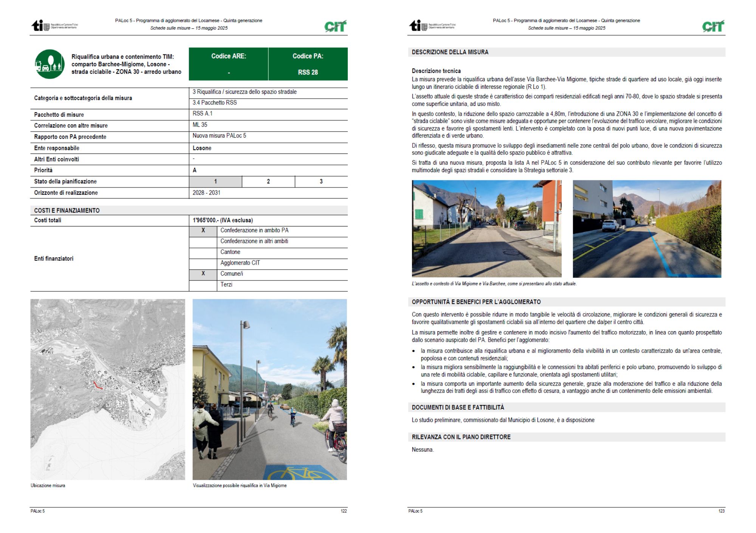Select planning state cell number 2
This screenshot has height=533, width=756.
[268, 181]
